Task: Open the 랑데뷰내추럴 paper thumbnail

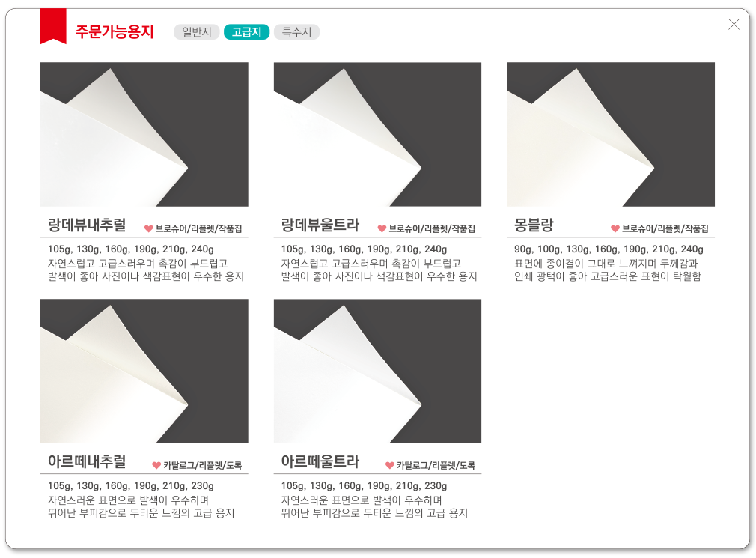Action: 144,134
